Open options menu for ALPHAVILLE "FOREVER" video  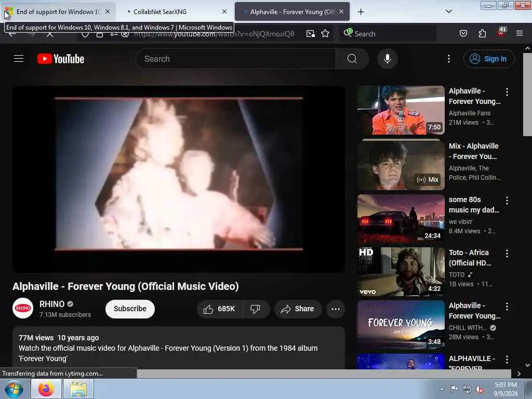(507, 360)
